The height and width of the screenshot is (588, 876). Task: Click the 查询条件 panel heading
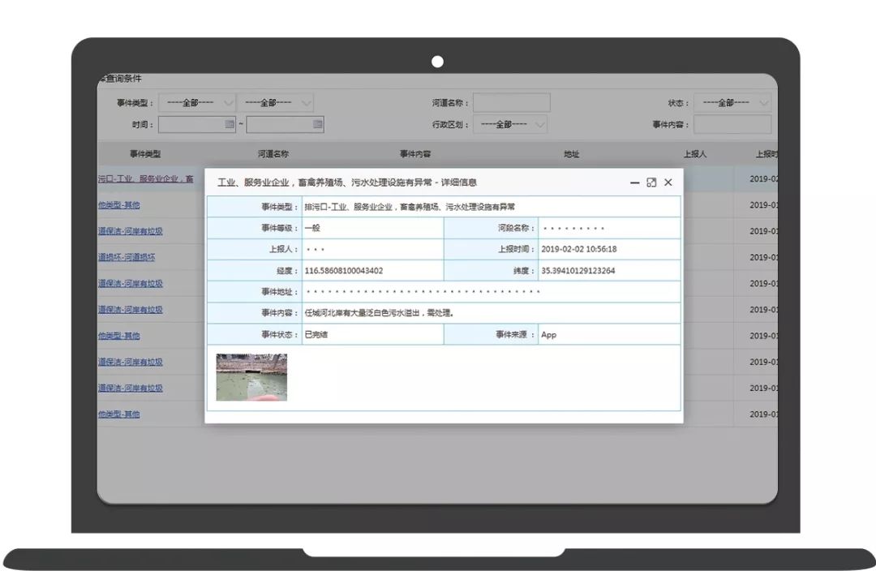(122, 79)
